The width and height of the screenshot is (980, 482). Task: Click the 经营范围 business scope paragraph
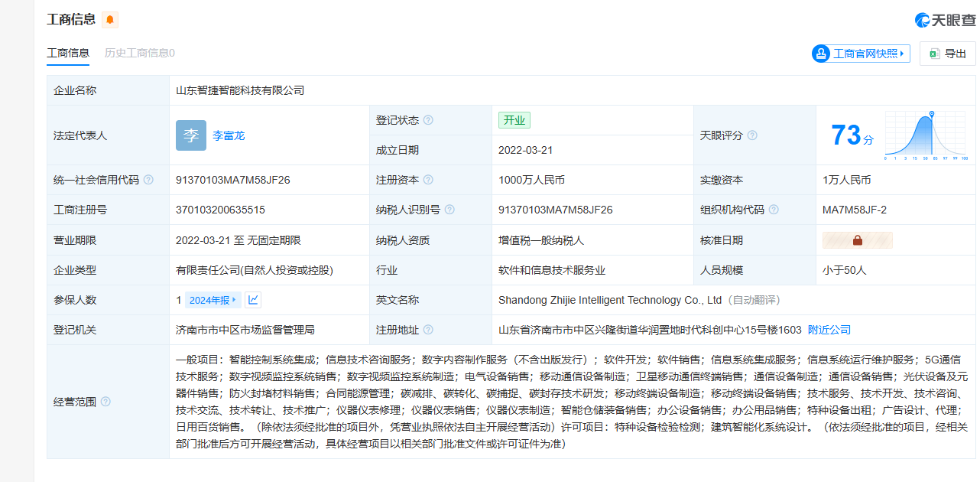coord(572,401)
